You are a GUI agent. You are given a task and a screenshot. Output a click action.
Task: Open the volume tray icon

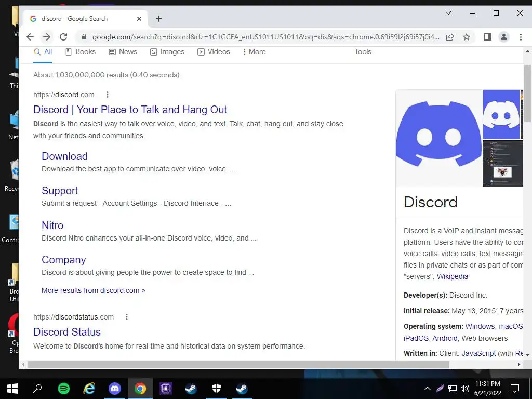click(x=465, y=389)
